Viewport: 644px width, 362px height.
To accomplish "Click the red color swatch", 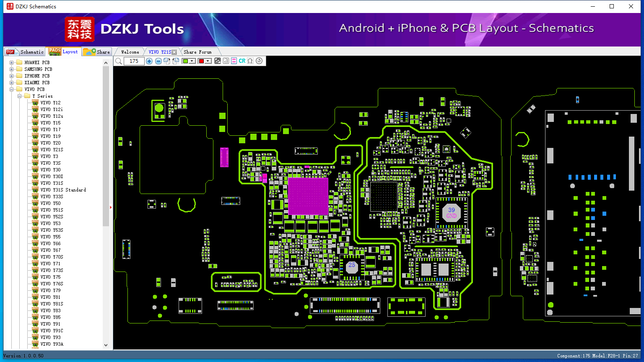I will [201, 61].
